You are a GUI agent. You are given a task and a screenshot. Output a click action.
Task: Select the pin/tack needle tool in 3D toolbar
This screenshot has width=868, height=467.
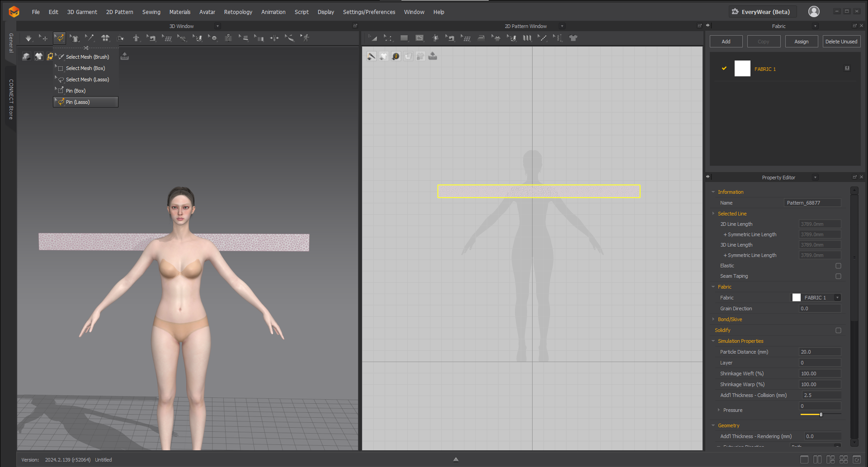90,38
